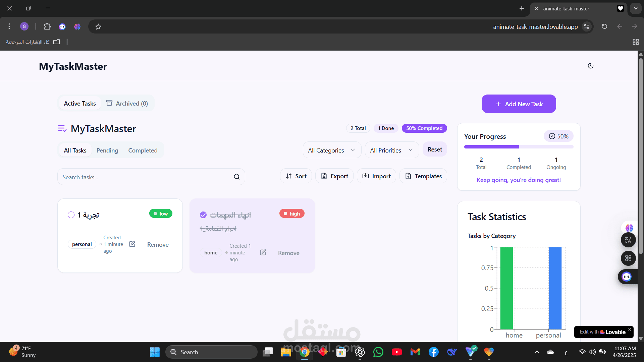644x362 pixels.
Task: Click the 50% progress badge
Action: tap(558, 136)
